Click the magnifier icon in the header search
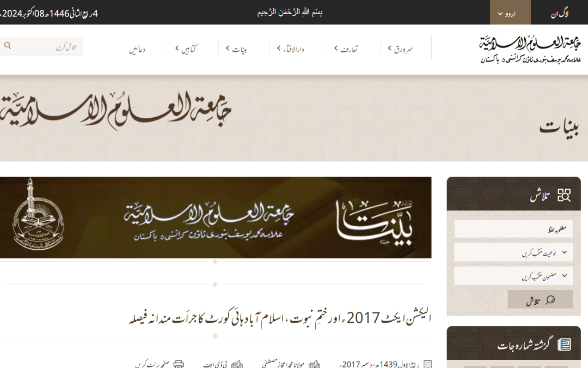Image resolution: width=588 pixels, height=368 pixels. click(8, 46)
